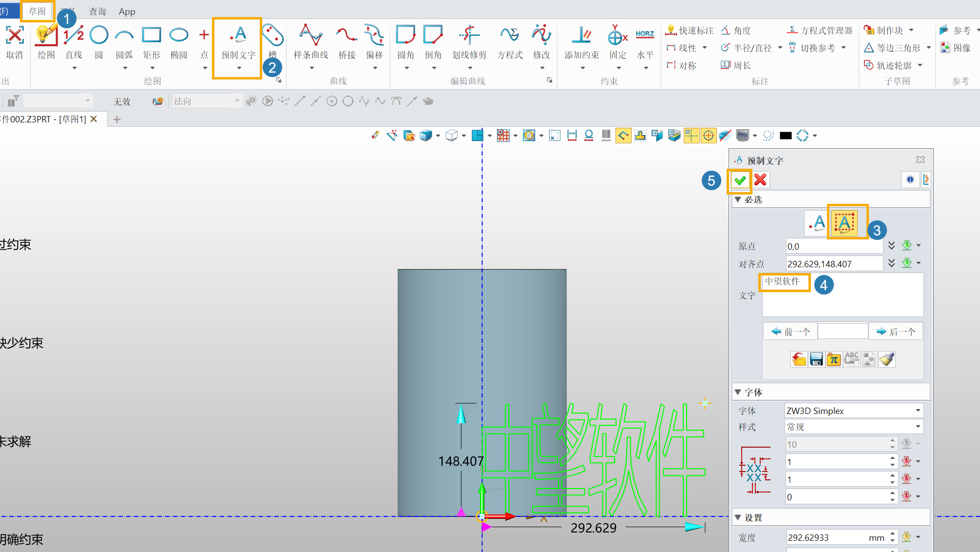Close the 草图1 document tab

click(94, 119)
